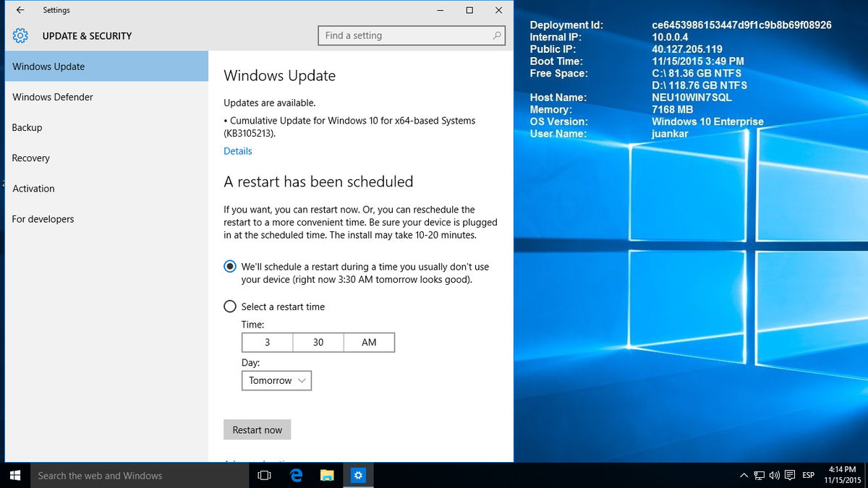
Task: Select the automatic restart scheduling option
Action: [229, 266]
